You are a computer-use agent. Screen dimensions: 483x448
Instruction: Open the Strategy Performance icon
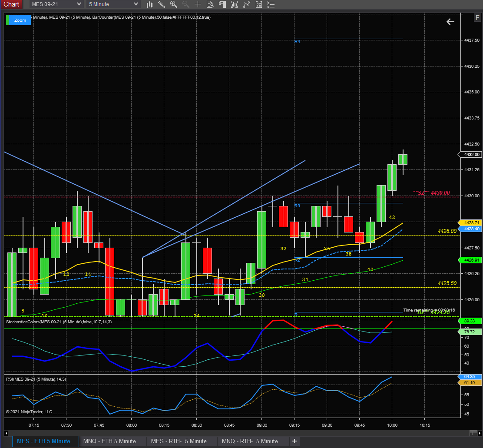[259, 4]
